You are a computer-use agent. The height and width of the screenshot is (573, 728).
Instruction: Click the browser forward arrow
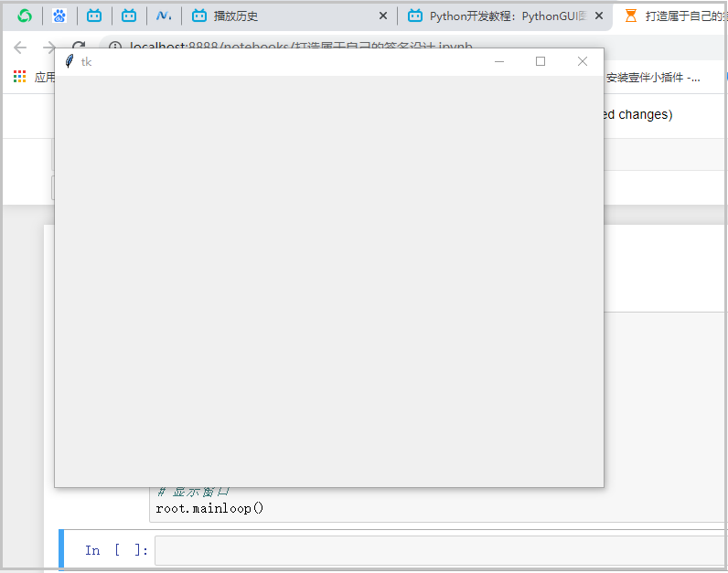tap(48, 47)
